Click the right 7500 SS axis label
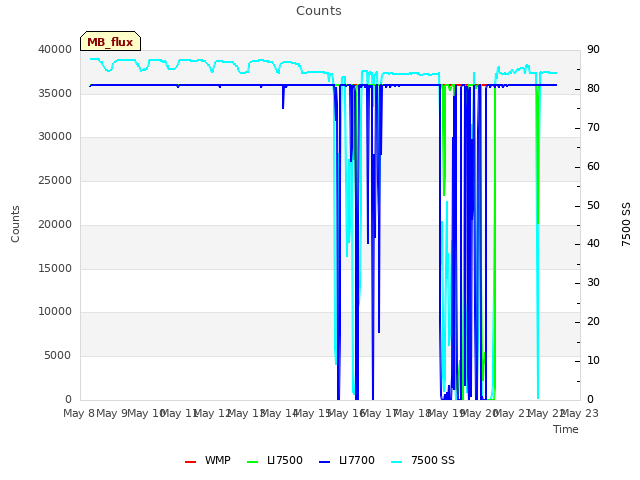Screen dimensions: 640x480 point(626,224)
